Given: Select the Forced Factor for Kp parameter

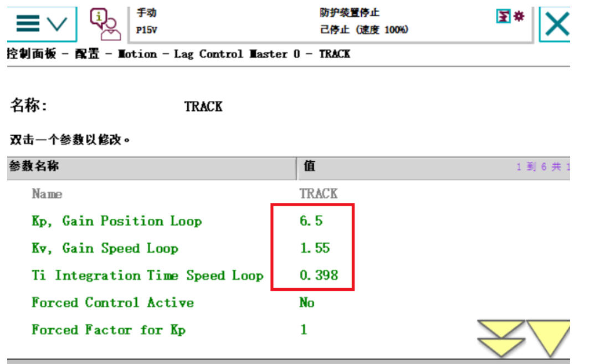Looking at the screenshot, I should pos(109,330).
